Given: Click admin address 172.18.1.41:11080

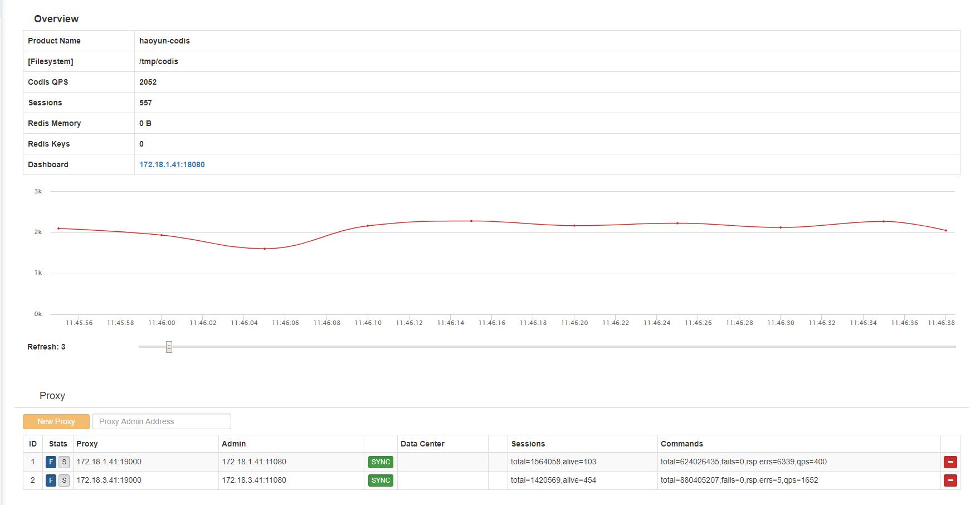Looking at the screenshot, I should point(254,462).
